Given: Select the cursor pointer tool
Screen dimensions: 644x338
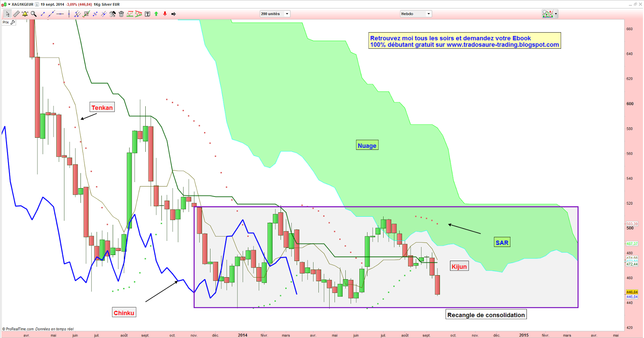Looking at the screenshot, I should click(x=7, y=14).
